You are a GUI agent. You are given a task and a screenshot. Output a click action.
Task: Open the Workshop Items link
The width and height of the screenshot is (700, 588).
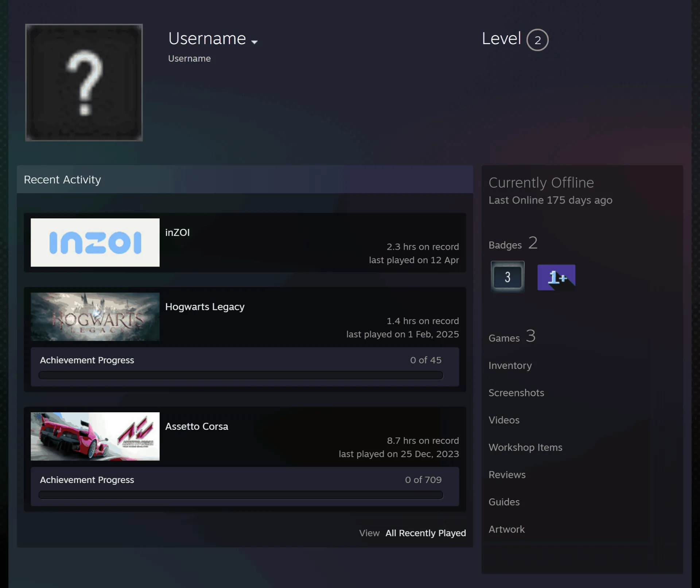(525, 447)
